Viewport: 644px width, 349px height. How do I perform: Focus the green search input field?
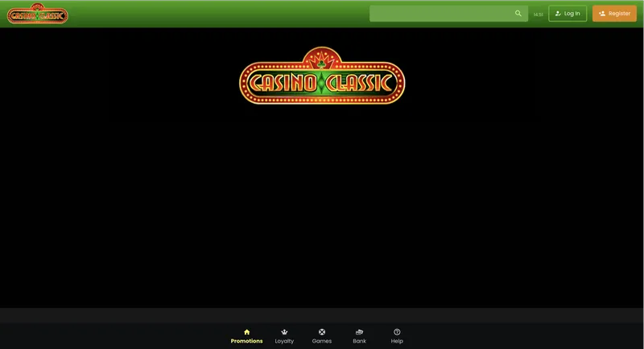coord(448,14)
